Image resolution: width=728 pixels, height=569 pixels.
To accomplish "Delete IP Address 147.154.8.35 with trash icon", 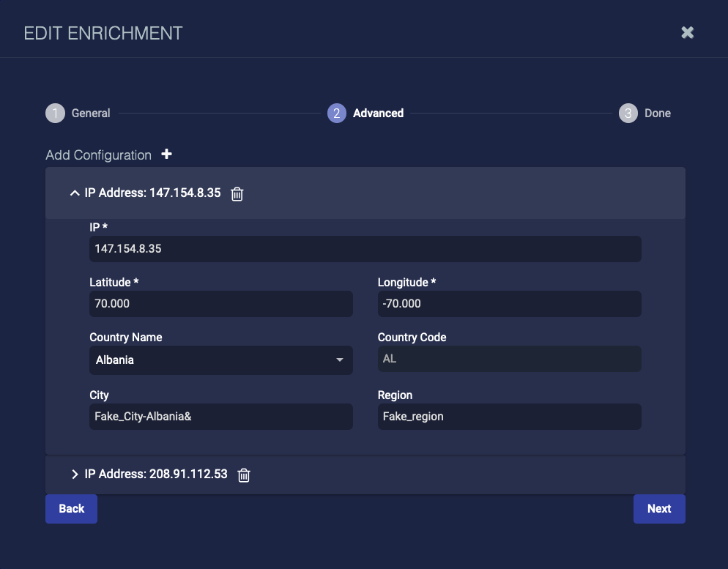I will tap(237, 194).
